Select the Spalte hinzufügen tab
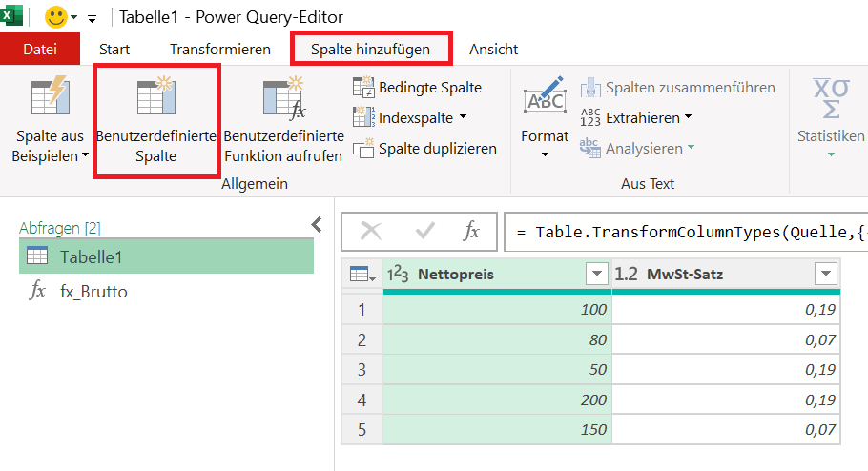Viewport: 868px width, 471px height. pos(370,50)
